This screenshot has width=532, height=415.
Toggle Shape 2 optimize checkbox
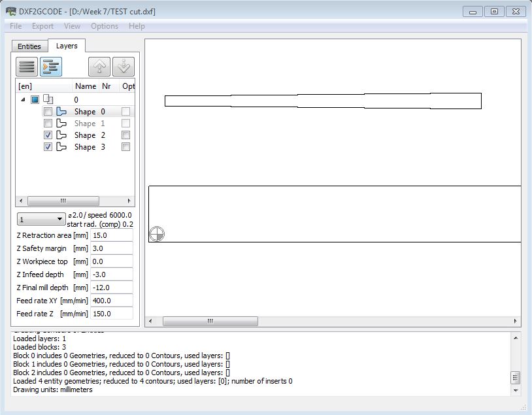(125, 135)
